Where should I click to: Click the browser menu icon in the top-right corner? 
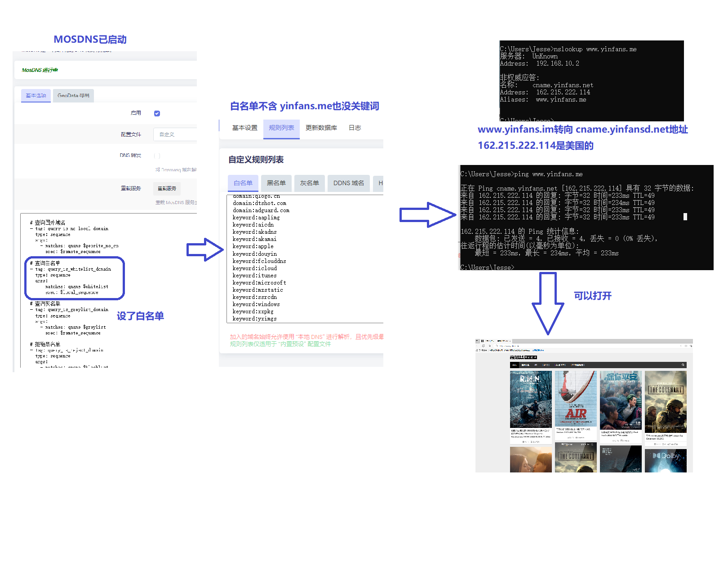point(691,346)
